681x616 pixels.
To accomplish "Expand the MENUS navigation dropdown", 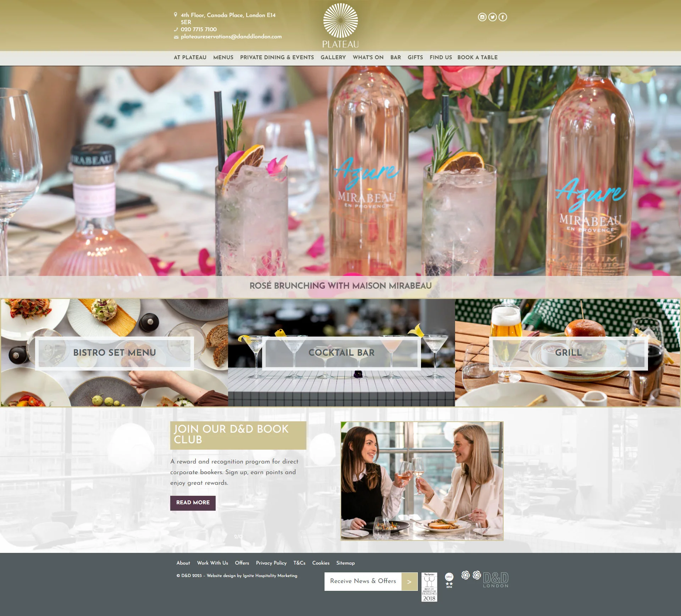I will click(x=222, y=57).
